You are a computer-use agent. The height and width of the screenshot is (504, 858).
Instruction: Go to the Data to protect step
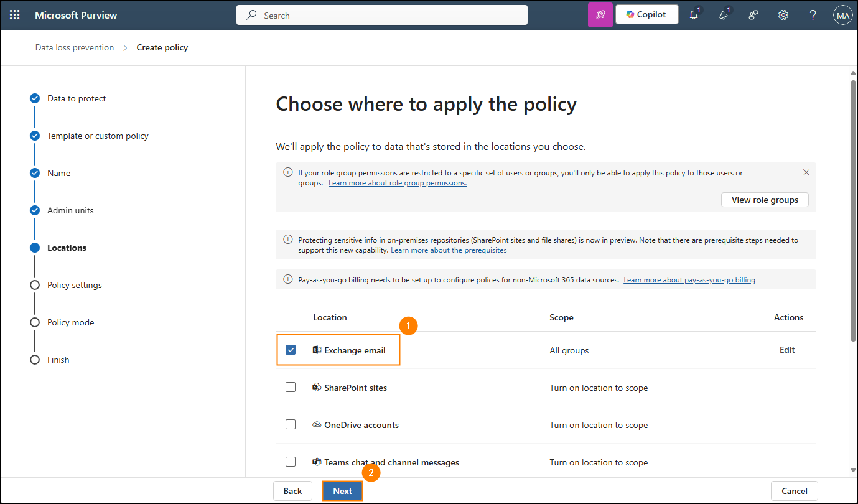77,98
